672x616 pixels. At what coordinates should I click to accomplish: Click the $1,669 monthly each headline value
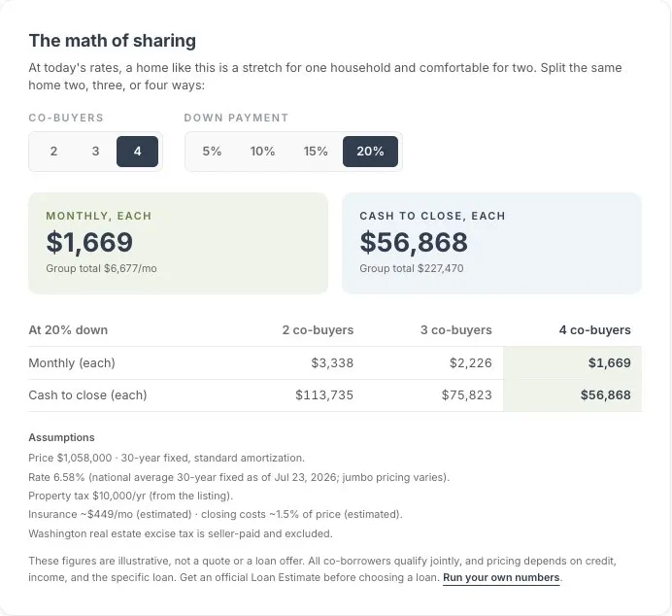[x=89, y=242]
